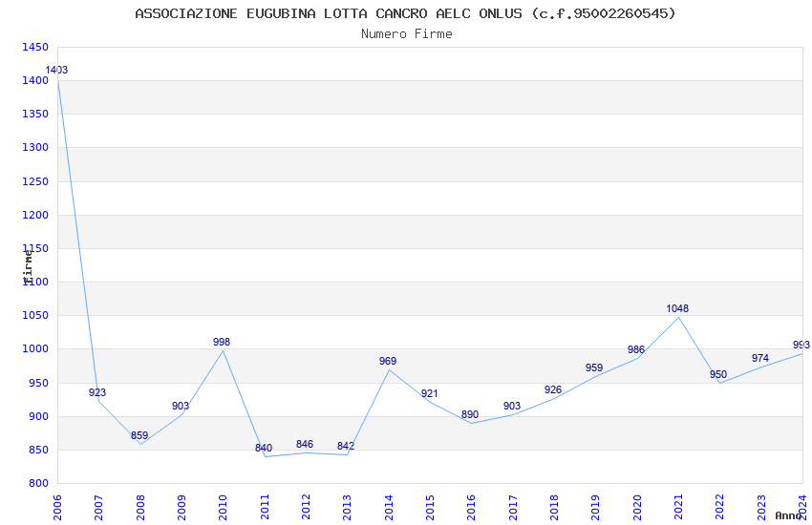Screen dimensions: 812x525
Task: Select the 923 data point label
Action: [97, 392]
